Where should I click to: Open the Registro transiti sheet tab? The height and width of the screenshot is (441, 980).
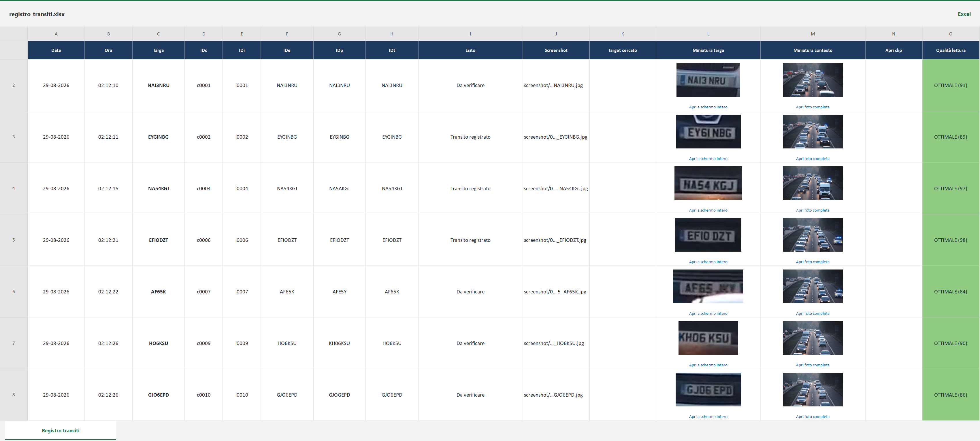pyautogui.click(x=61, y=430)
